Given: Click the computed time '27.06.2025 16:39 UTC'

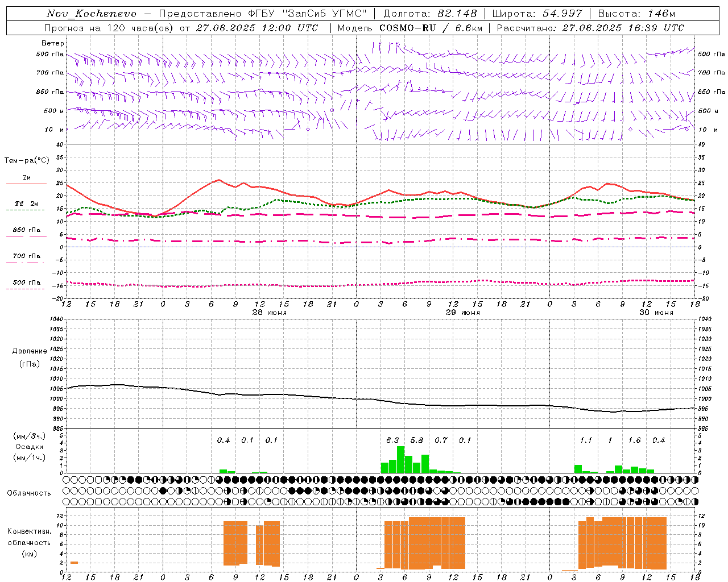Looking at the screenshot, I should [623, 28].
